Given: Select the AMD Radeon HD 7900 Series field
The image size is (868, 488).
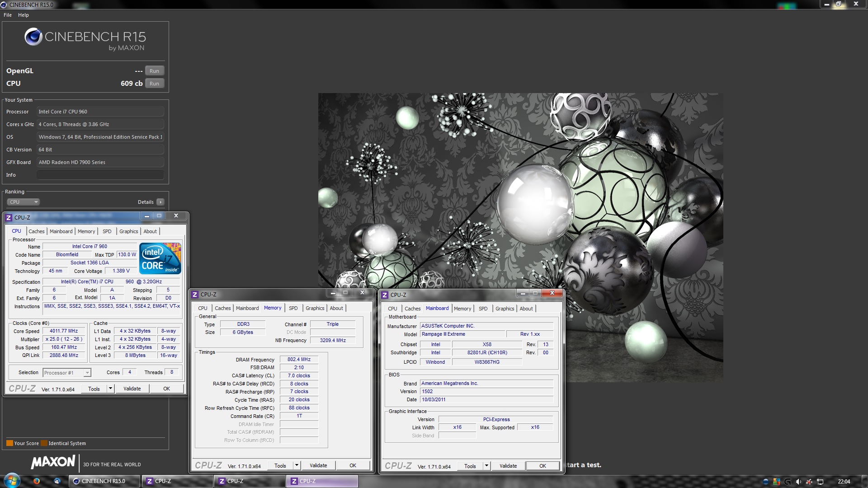Looking at the screenshot, I should pyautogui.click(x=100, y=162).
